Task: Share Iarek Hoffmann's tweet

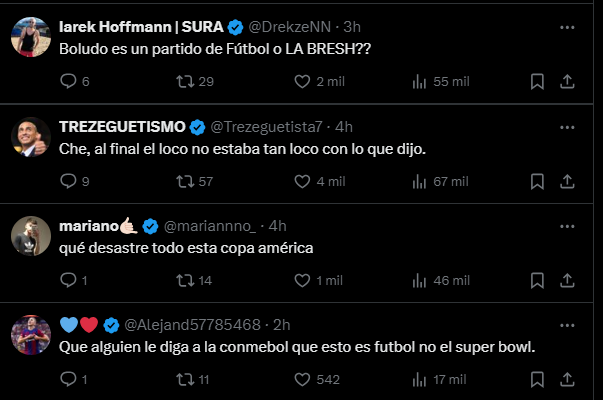Action: click(567, 82)
